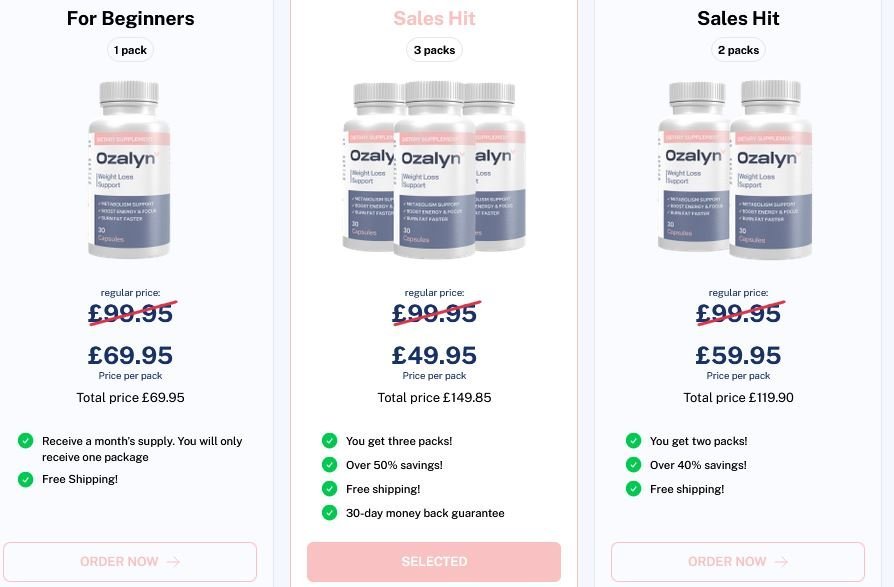
Task: Click ORDER NOW for the two-pack offer
Action: pyautogui.click(x=738, y=561)
